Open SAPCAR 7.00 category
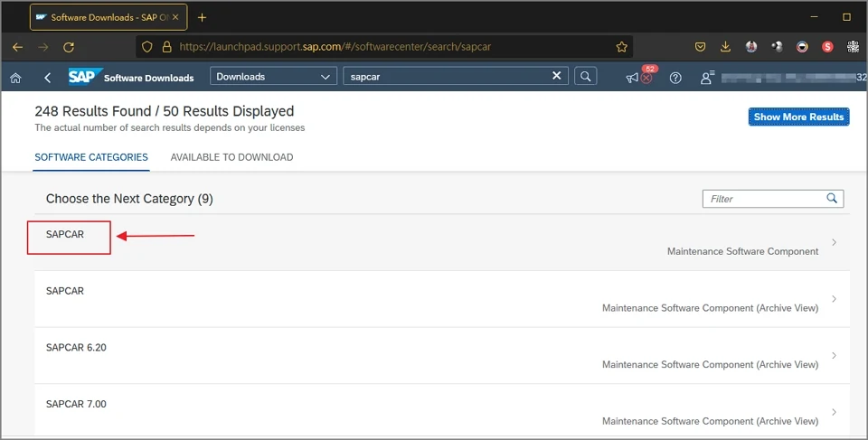The width and height of the screenshot is (868, 440). coord(442,409)
